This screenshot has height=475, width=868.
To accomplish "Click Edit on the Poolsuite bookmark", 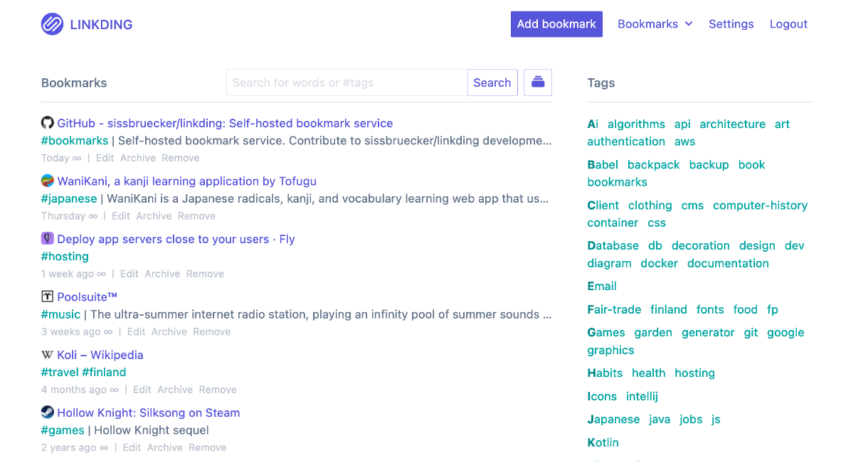I will tap(137, 331).
